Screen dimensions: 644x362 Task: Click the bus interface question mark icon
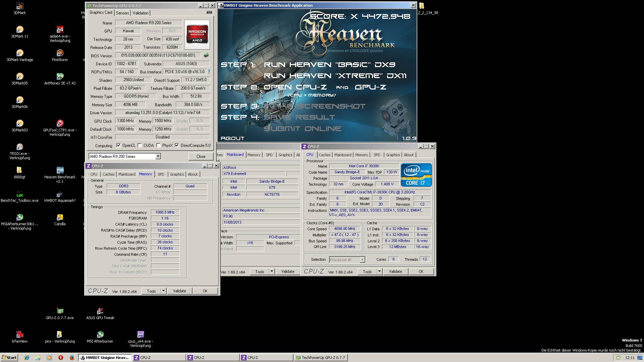[209, 71]
